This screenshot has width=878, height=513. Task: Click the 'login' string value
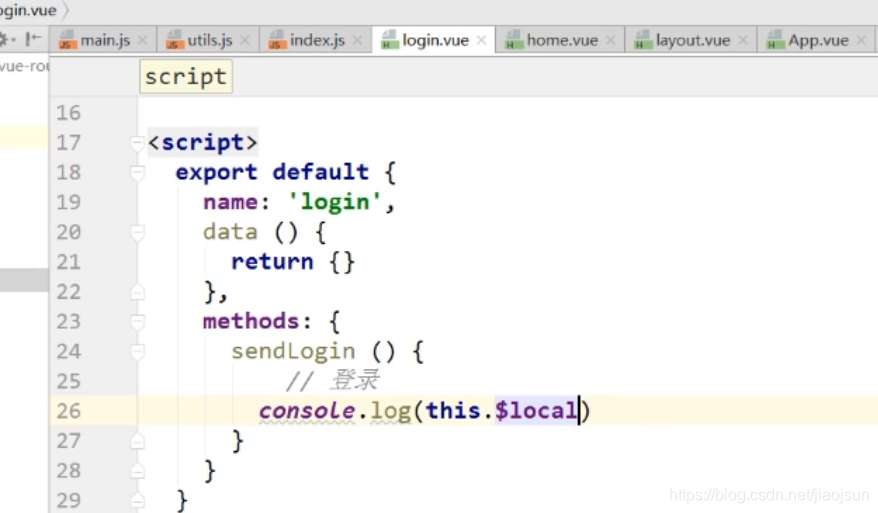(x=334, y=202)
